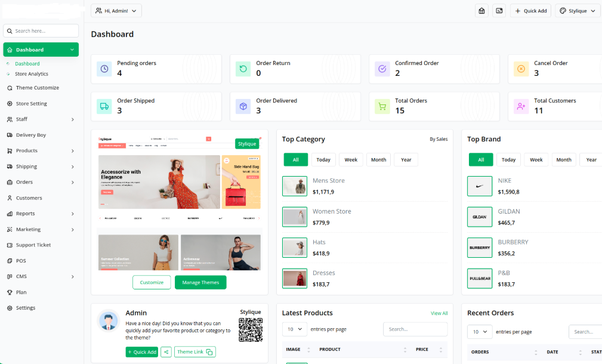The height and width of the screenshot is (364, 602).
Task: Click View All in Latest Products
Action: pyautogui.click(x=439, y=313)
